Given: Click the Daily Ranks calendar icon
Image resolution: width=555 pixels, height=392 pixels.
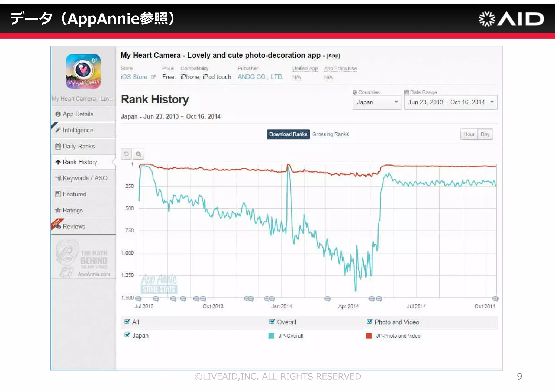Looking at the screenshot, I should (x=58, y=146).
